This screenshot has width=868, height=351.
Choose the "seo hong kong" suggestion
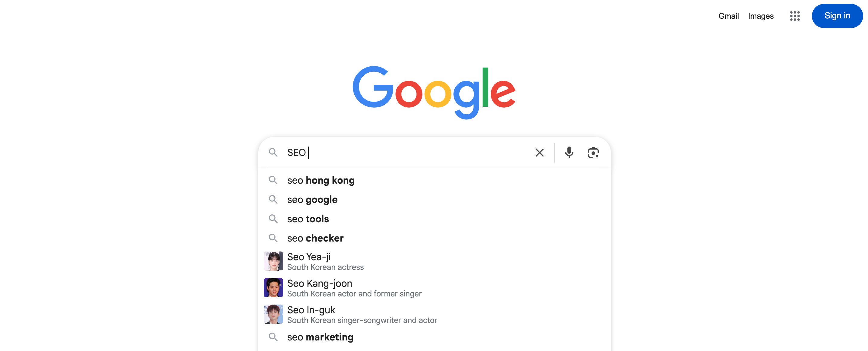[321, 180]
